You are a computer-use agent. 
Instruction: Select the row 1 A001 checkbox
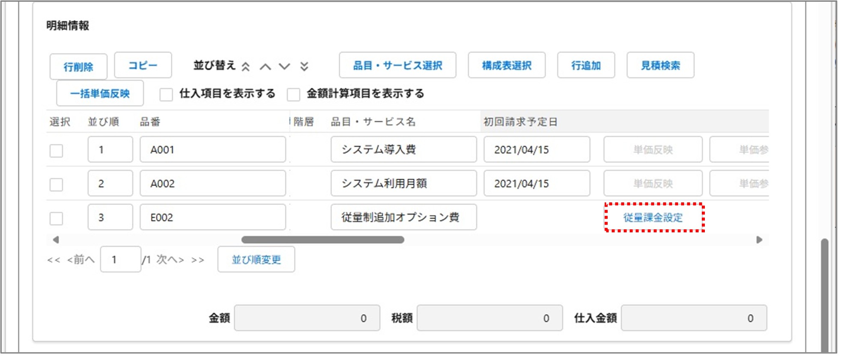point(56,151)
